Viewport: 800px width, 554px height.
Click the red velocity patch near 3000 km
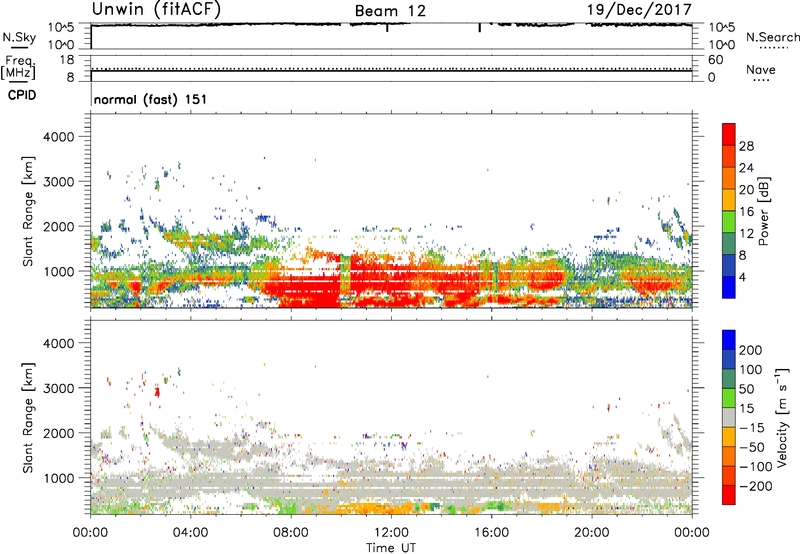point(157,392)
